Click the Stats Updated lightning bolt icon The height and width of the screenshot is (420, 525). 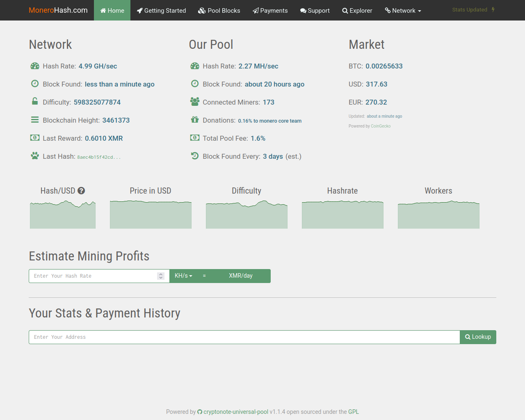click(493, 10)
